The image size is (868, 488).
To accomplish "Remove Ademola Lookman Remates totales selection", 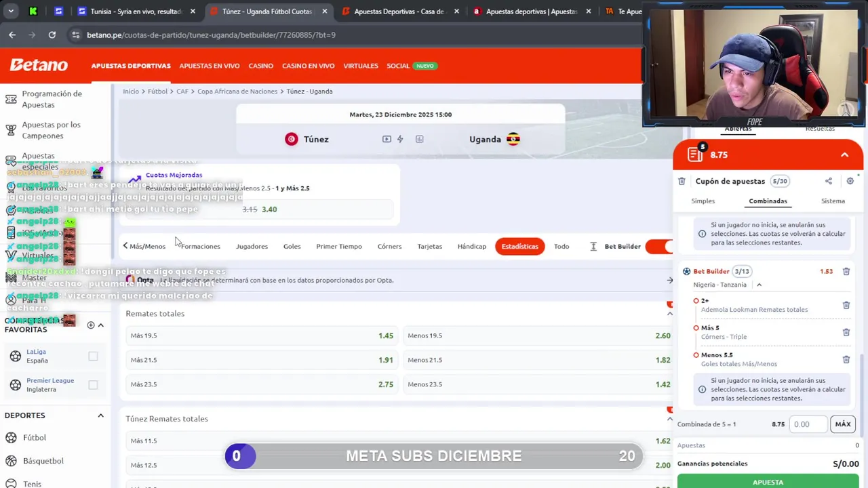I will 846,305.
